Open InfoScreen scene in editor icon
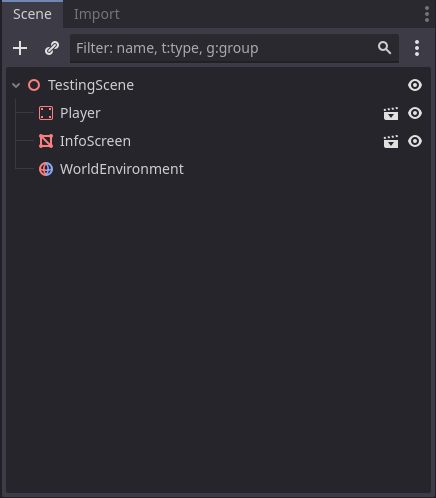Screen dimensions: 436x498 pyautogui.click(x=391, y=141)
